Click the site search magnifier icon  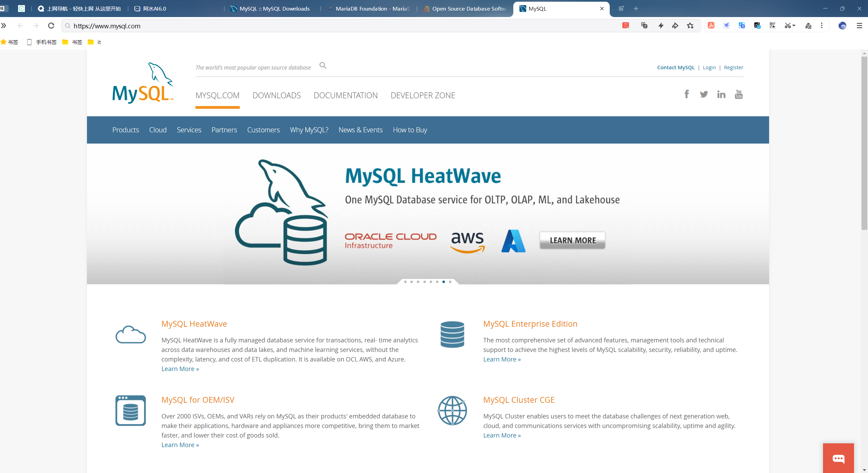tap(323, 65)
